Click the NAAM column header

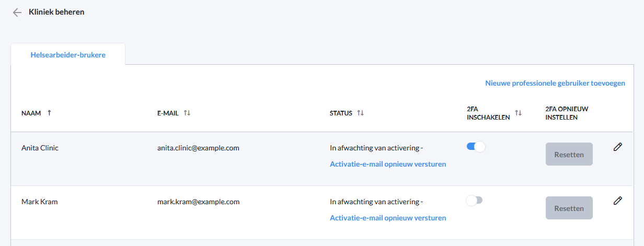point(31,113)
